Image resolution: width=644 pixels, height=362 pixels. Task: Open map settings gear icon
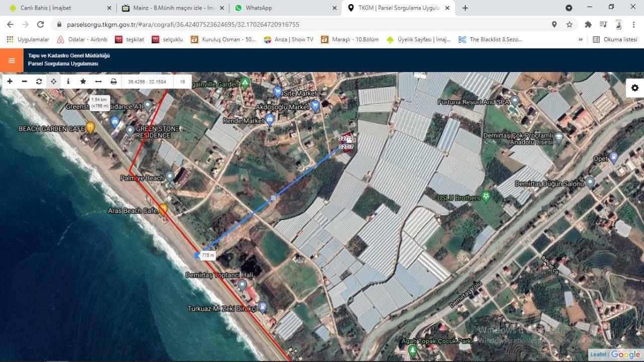pyautogui.click(x=635, y=88)
